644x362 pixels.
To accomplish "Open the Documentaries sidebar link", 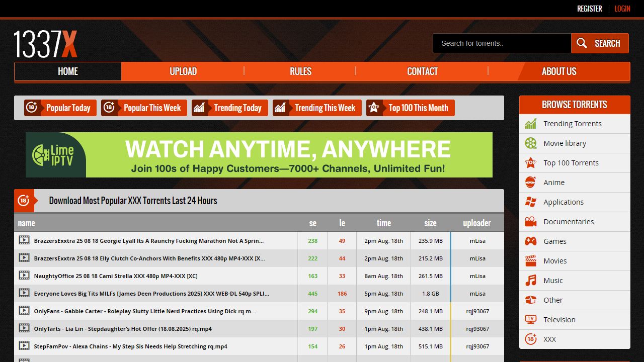I will click(x=569, y=222).
